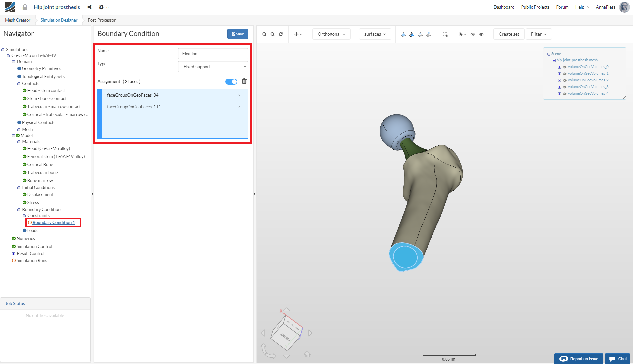Viewport: 633px width, 364px height.
Task: Click the share project icon
Action: click(x=89, y=7)
